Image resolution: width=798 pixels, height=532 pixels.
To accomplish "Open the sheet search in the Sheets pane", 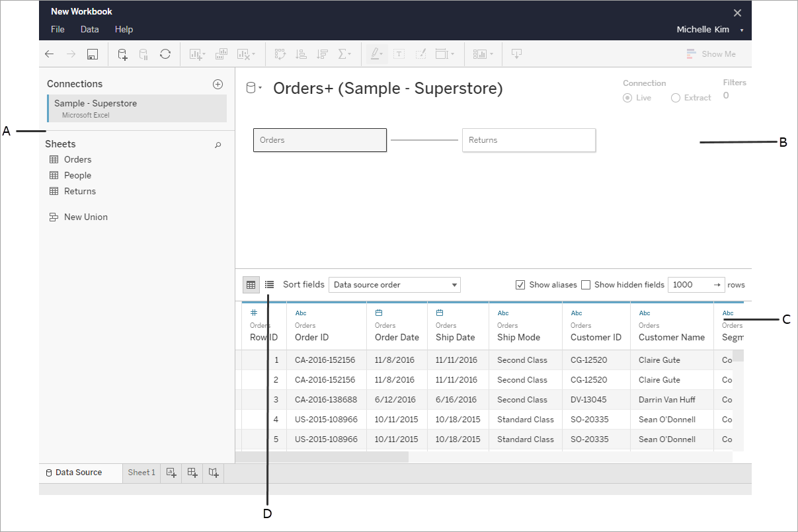I will [218, 144].
